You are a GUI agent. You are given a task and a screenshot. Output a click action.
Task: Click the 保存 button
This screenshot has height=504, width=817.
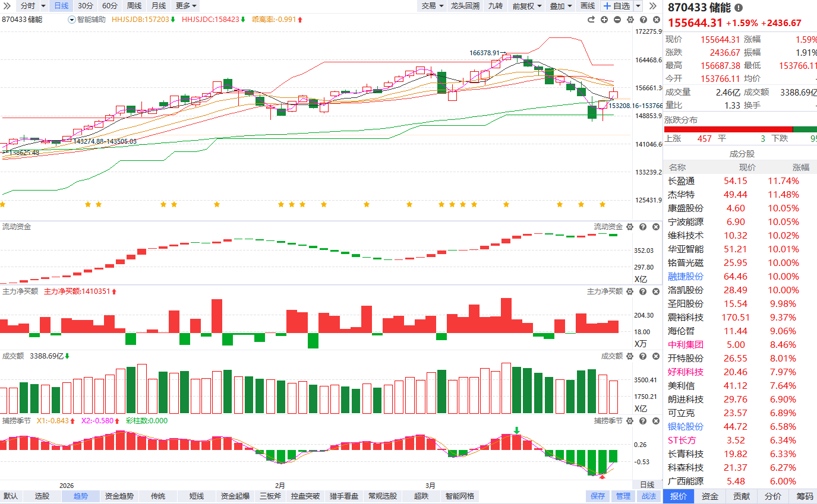(x=598, y=496)
